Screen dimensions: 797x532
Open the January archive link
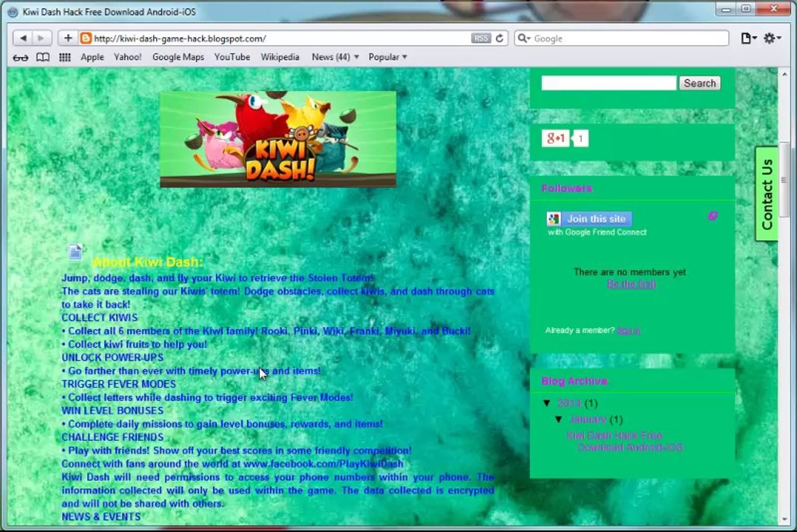pos(588,419)
